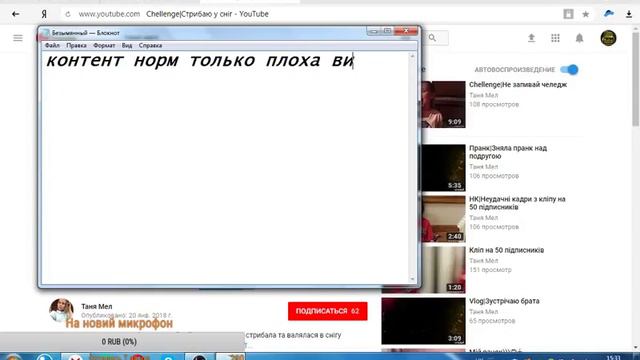Open thumbnail of 'Пранк|Зняла пранк над подругою'
This screenshot has width=640, height=360.
(443, 168)
